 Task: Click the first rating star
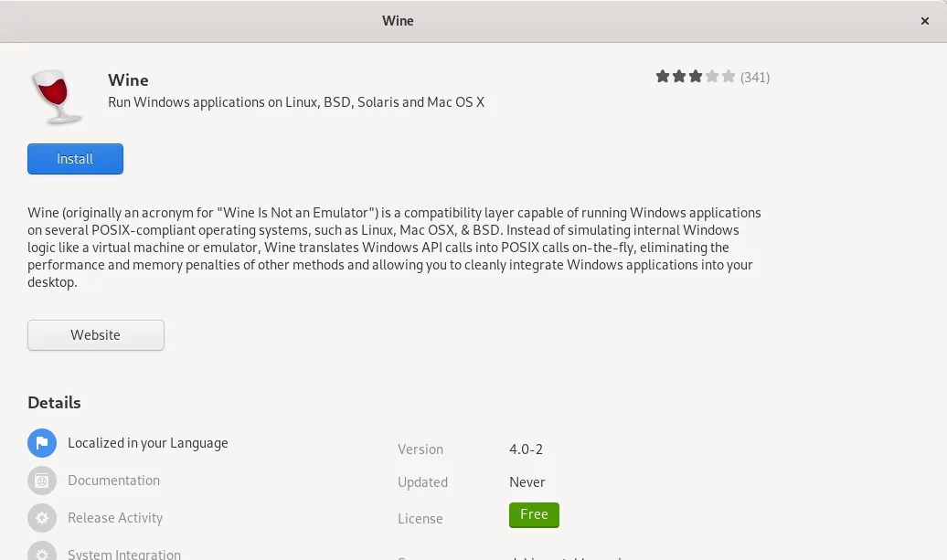tap(663, 77)
